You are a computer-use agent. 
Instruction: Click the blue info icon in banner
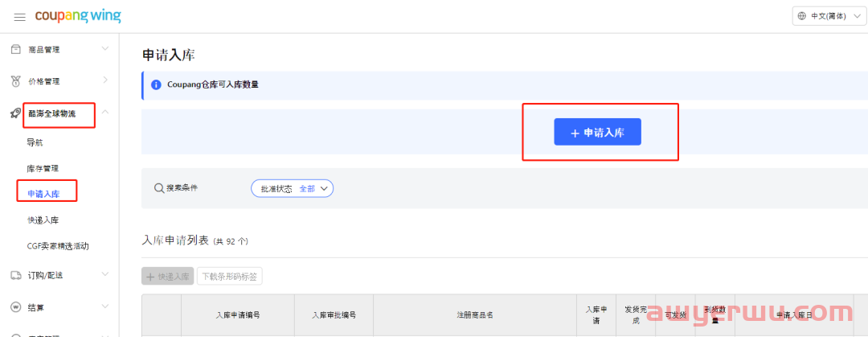tap(156, 84)
